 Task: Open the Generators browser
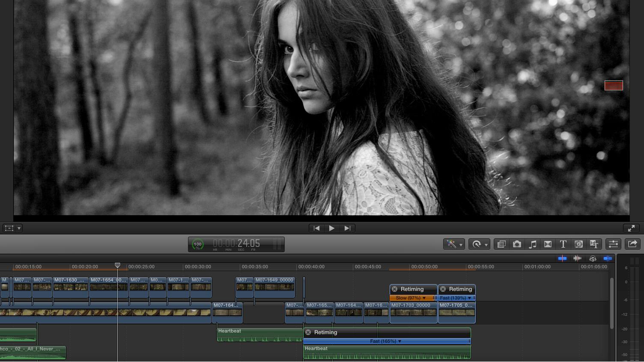pos(578,244)
